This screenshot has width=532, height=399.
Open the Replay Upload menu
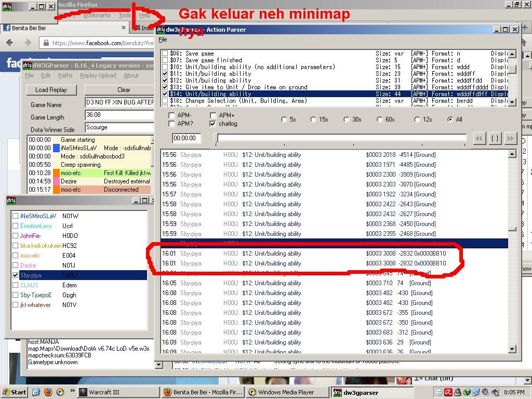(x=98, y=75)
